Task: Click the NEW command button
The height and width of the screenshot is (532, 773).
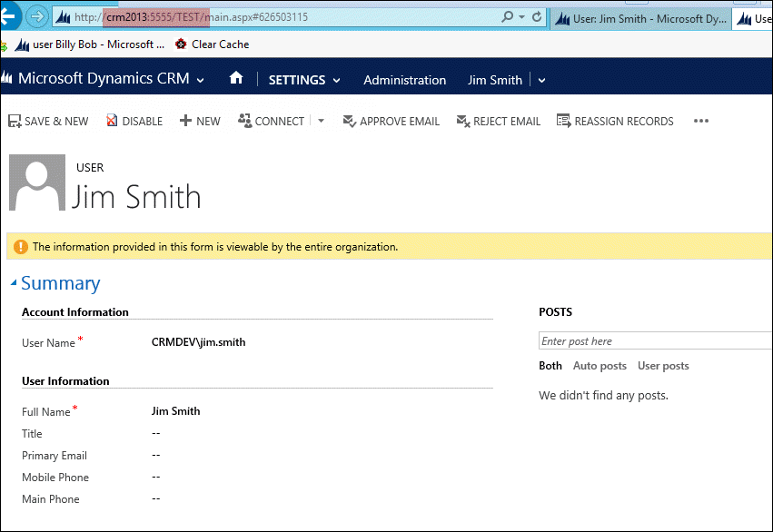Action: point(200,121)
